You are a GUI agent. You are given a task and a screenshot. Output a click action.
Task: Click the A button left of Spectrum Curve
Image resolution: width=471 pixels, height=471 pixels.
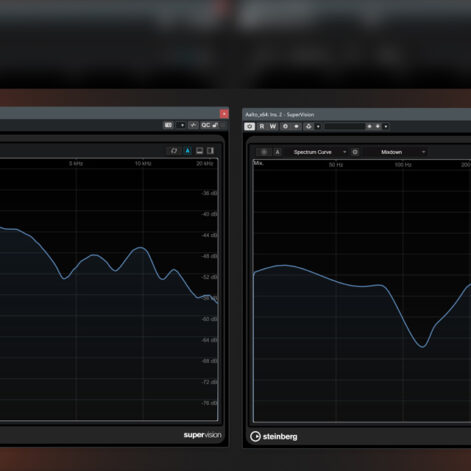coord(277,152)
